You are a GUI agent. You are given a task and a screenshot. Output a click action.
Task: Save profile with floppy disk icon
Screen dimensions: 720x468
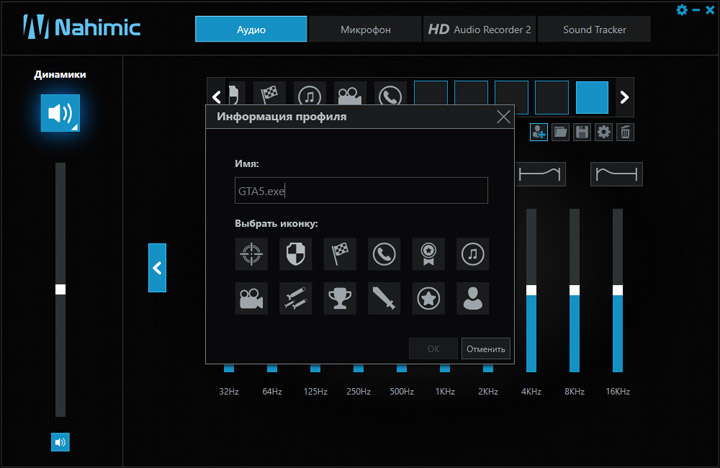(582, 132)
